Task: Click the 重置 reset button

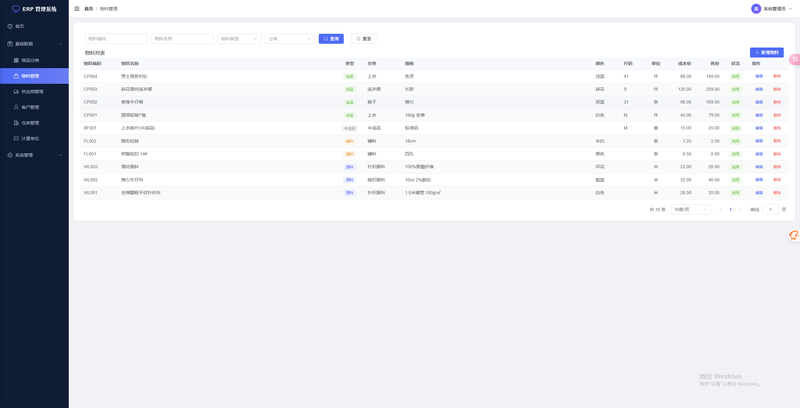Action: [364, 39]
